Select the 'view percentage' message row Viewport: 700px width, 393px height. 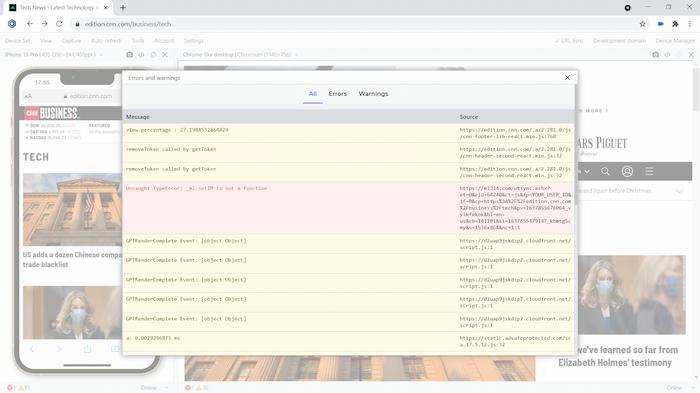pyautogui.click(x=349, y=133)
